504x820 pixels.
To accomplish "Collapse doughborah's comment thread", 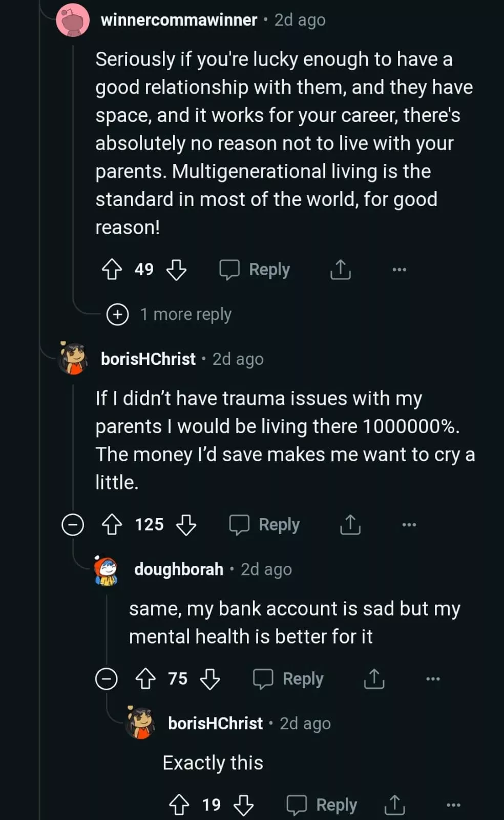I will (x=107, y=679).
